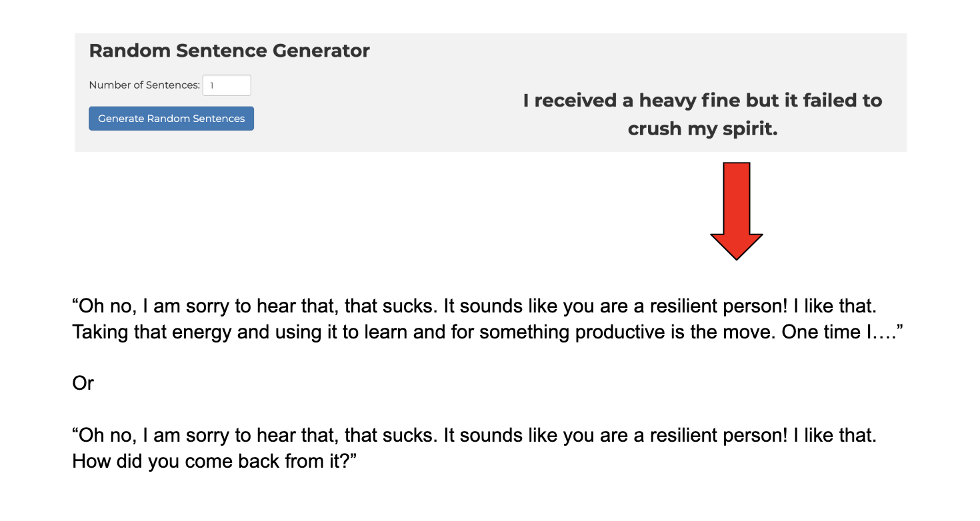Viewport: 980px width, 521px height.
Task: Click the Generate Random Sentences button
Action: (x=171, y=119)
